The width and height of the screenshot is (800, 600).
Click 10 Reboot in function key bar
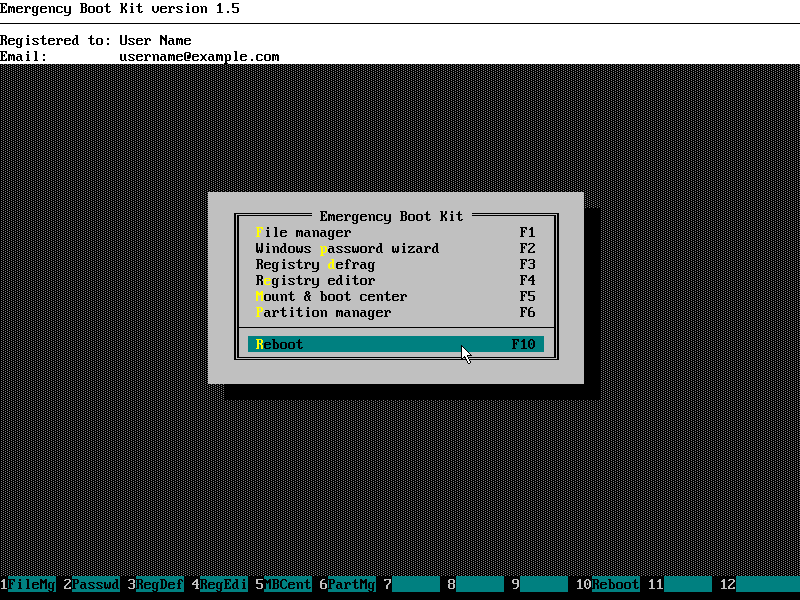point(608,584)
